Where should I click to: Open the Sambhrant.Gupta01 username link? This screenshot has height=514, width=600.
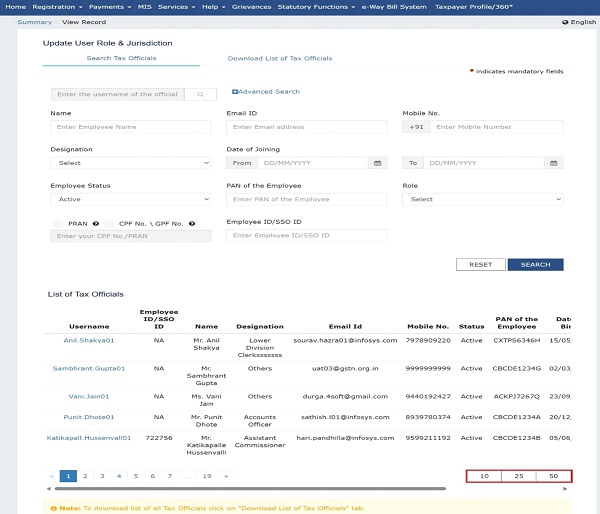[89, 368]
